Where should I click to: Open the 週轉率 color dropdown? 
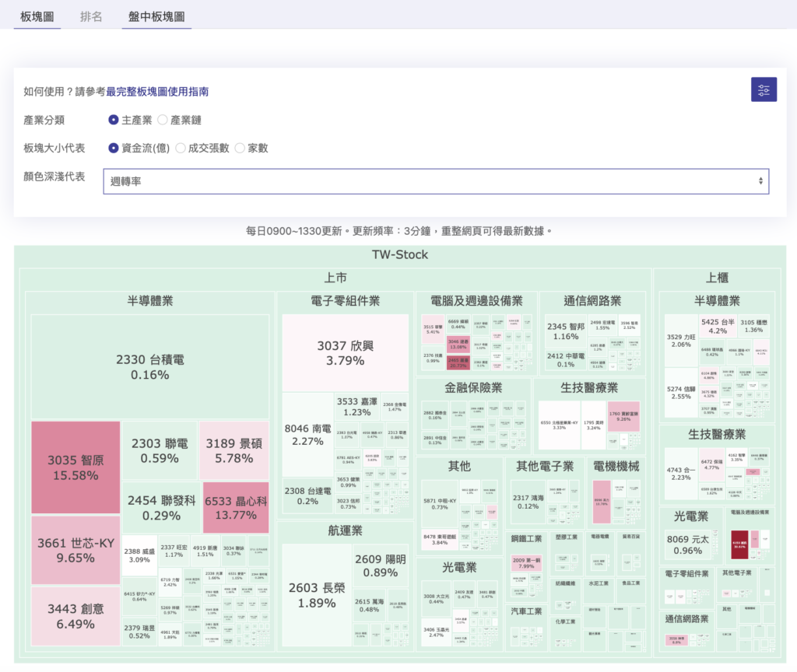tap(436, 181)
